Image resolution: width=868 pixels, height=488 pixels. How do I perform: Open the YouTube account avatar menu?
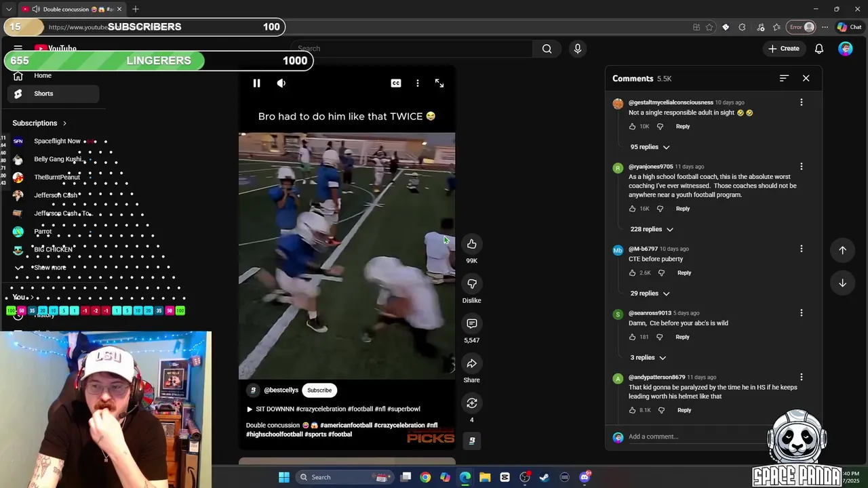click(x=845, y=49)
